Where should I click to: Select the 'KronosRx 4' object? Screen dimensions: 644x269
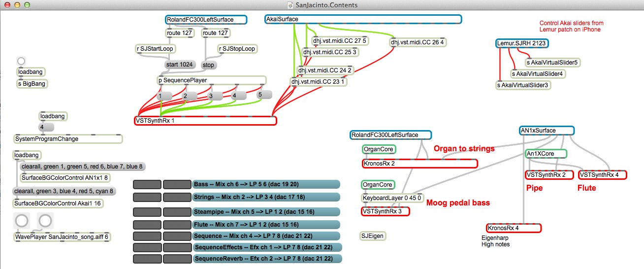coord(514,228)
